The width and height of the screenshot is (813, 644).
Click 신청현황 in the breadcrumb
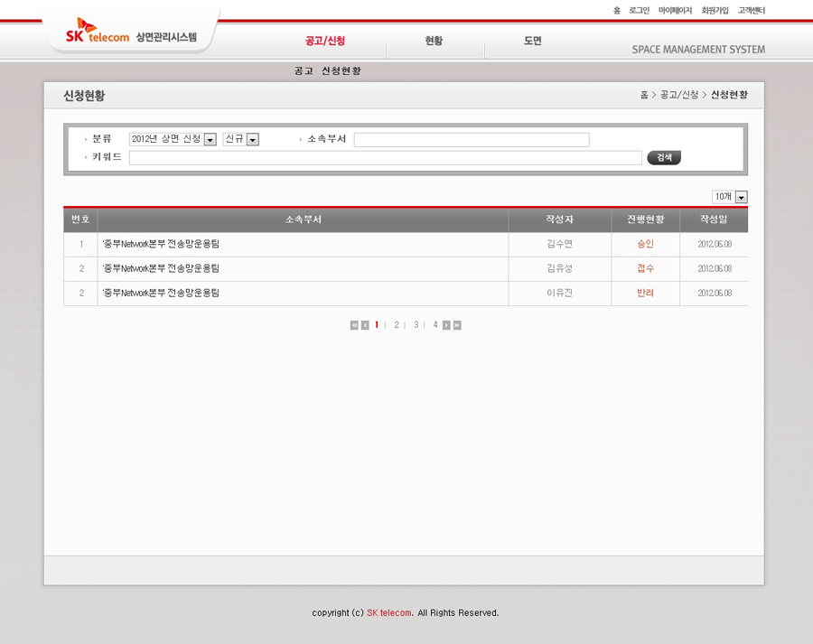[x=729, y=94]
